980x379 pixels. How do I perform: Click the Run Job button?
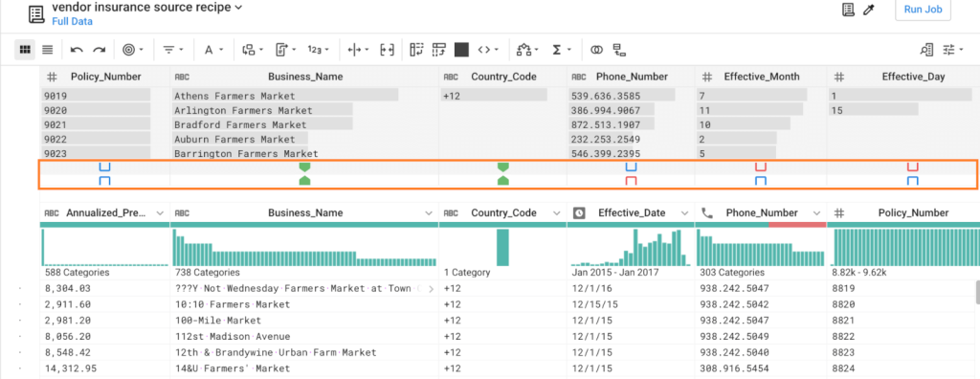click(924, 10)
